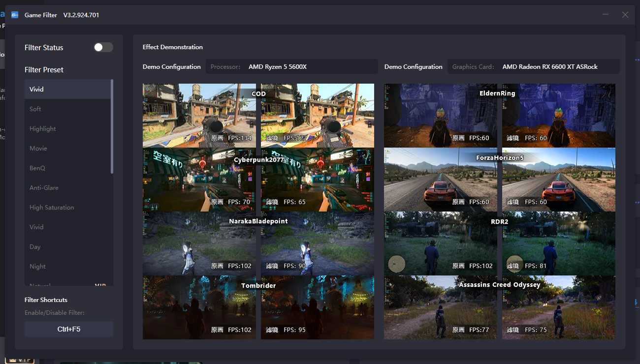Viewport: 640px width, 364px height.
Task: Click the Tombrider title label
Action: point(258,285)
